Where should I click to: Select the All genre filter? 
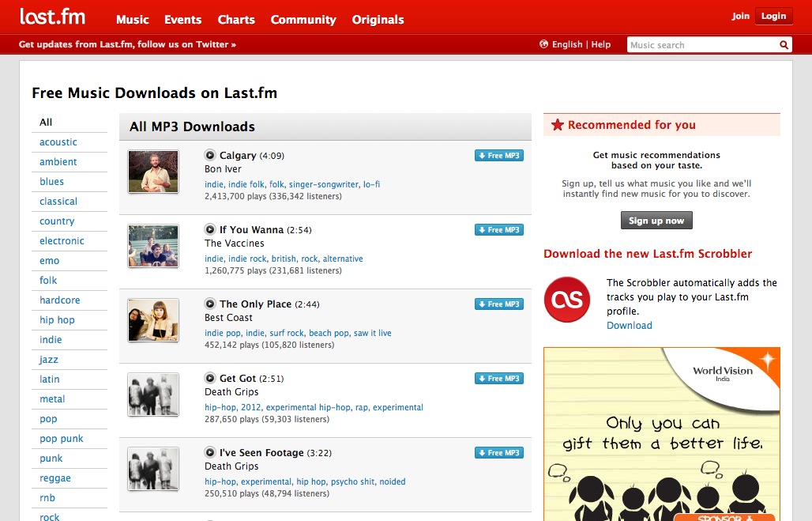tap(46, 123)
